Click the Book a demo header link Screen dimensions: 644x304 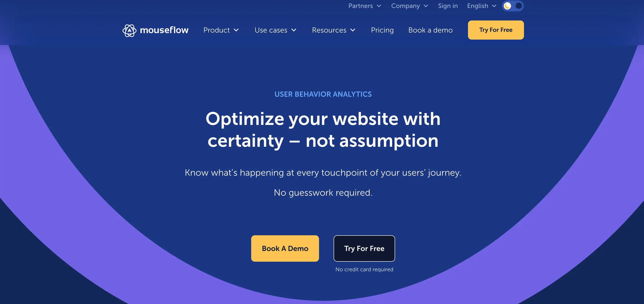click(x=430, y=30)
